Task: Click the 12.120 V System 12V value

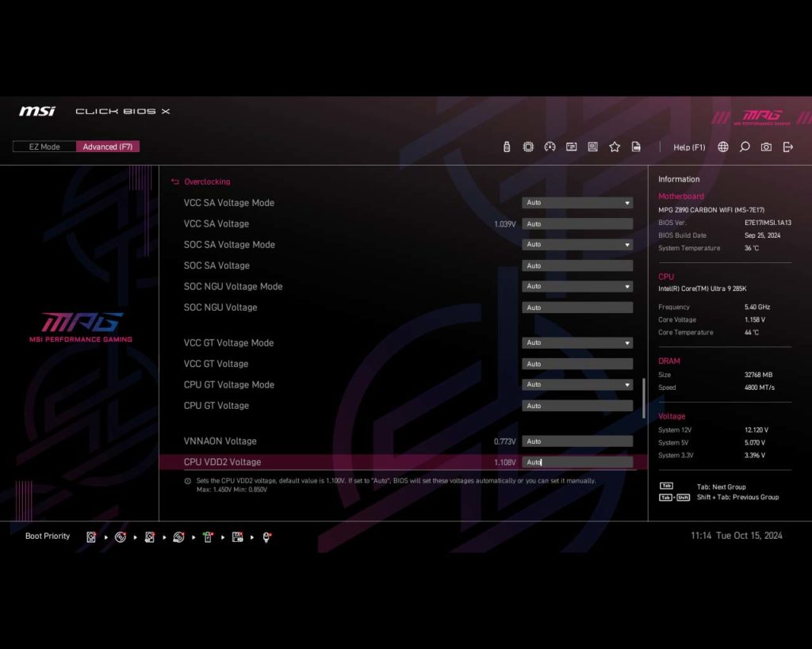Action: pos(756,430)
